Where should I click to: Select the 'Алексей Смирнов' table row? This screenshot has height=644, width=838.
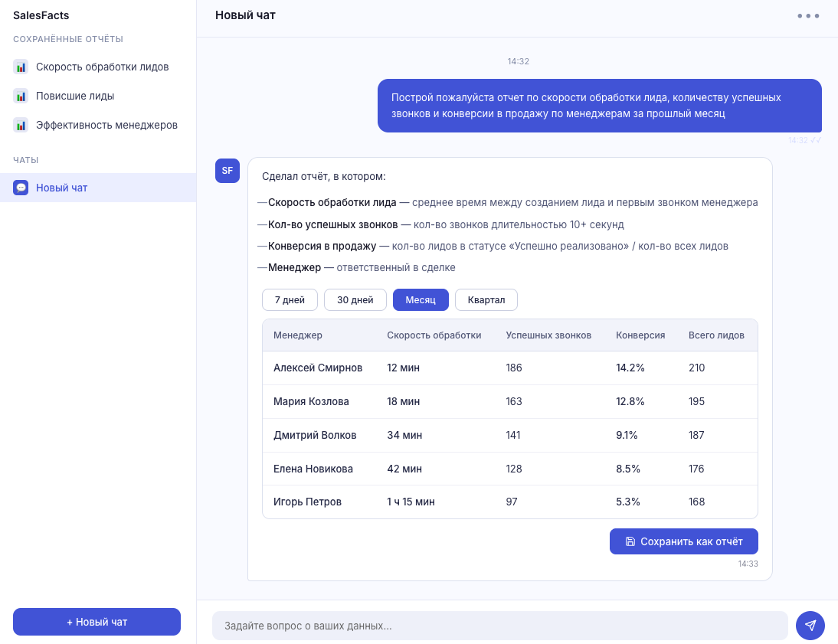[x=510, y=368]
